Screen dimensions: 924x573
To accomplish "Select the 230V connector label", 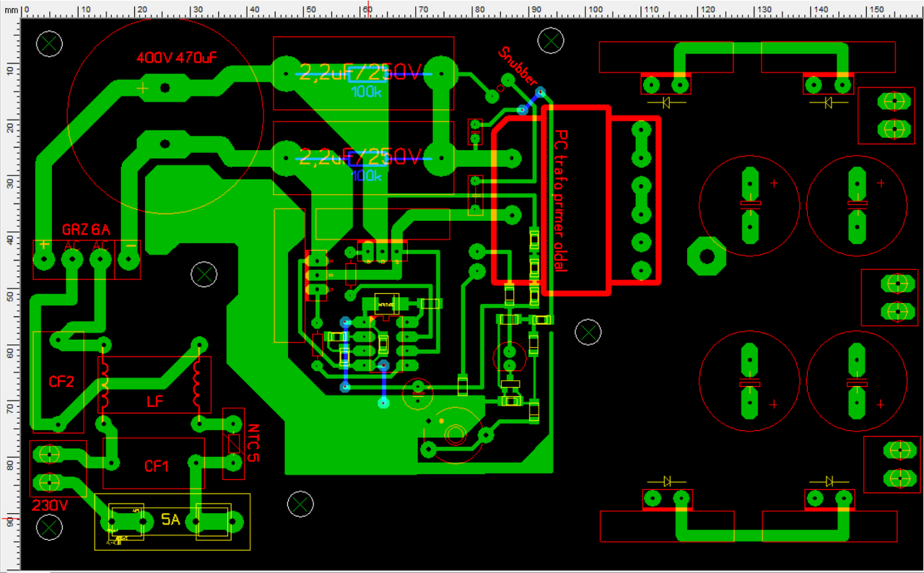I will point(49,506).
